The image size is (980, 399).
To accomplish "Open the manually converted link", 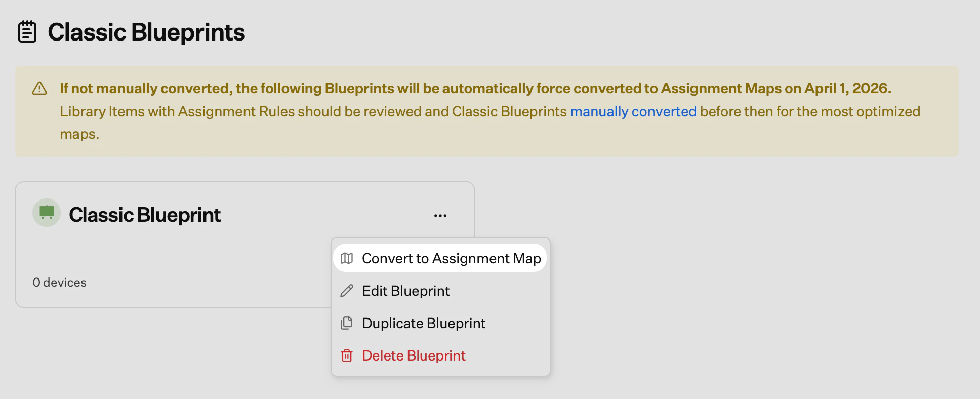I will (633, 111).
